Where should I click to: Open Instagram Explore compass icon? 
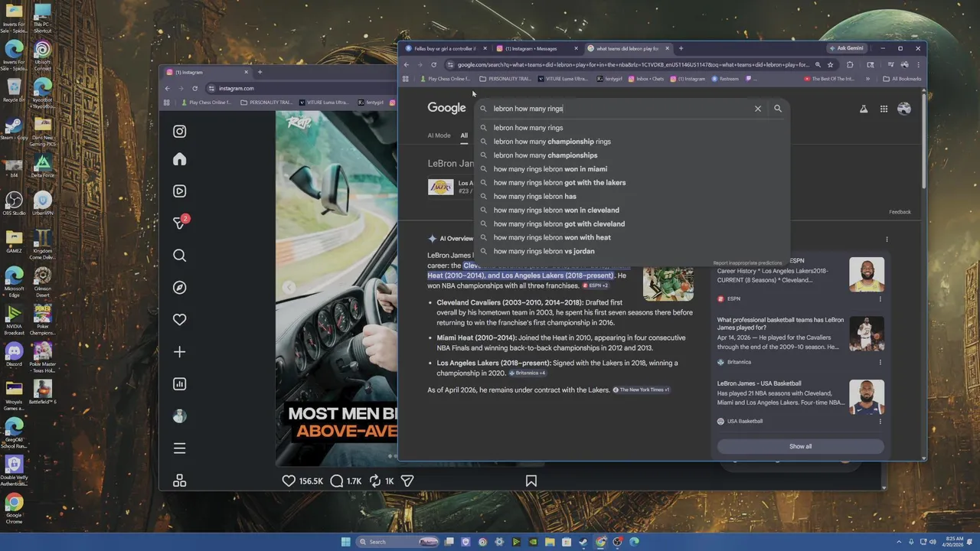pos(179,288)
